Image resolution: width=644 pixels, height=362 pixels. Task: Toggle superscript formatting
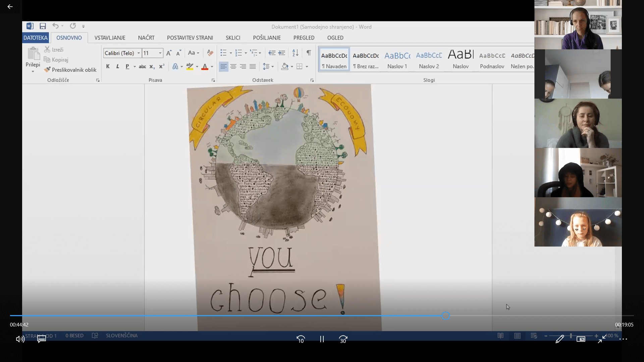tap(162, 66)
